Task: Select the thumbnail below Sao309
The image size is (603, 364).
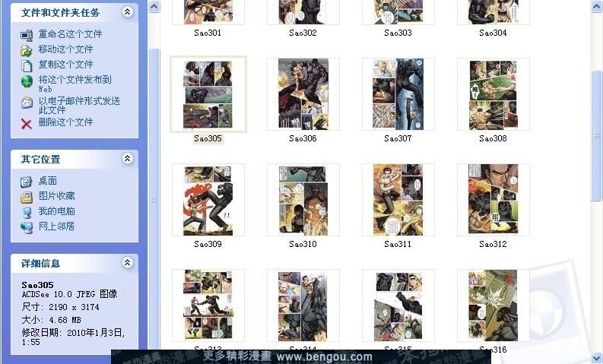Action: click(x=208, y=305)
